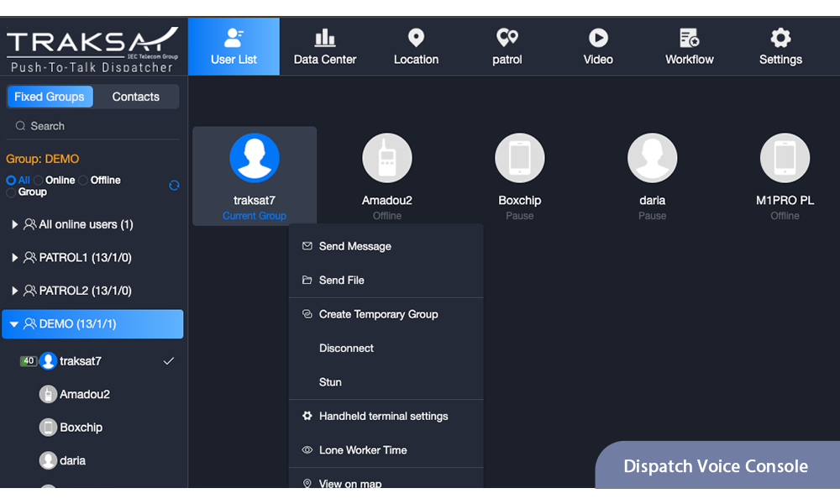Expand the All online users group

(14, 225)
